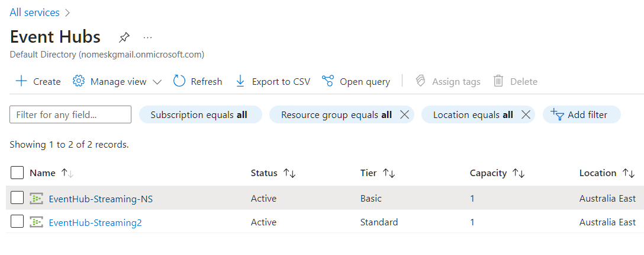Screen dimensions: 644x255
Task: Click the Location column header
Action: tap(598, 173)
